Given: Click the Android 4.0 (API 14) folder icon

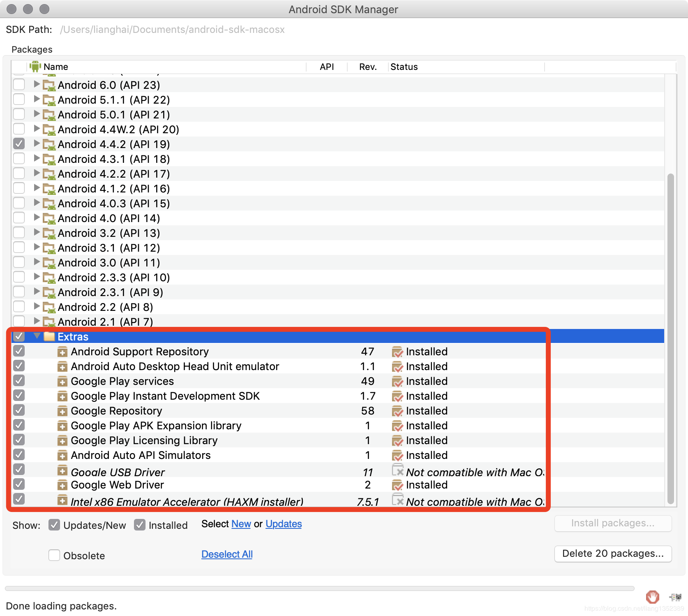Looking at the screenshot, I should 49,218.
